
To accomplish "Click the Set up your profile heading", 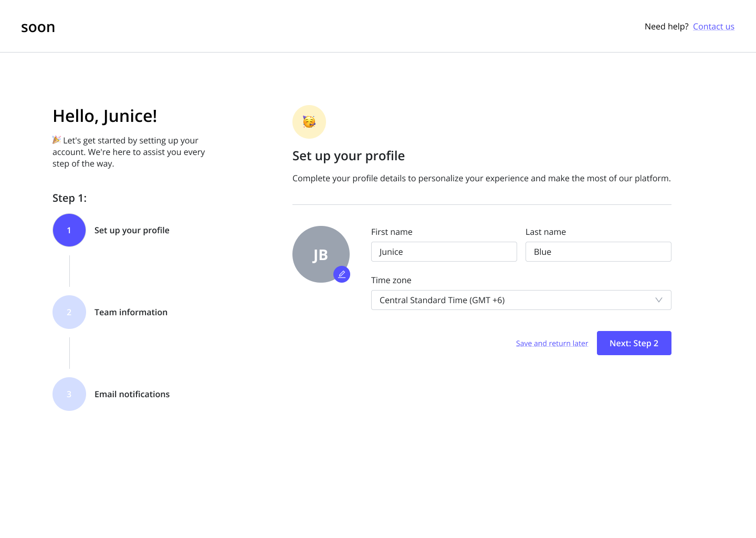I will click(x=349, y=156).
